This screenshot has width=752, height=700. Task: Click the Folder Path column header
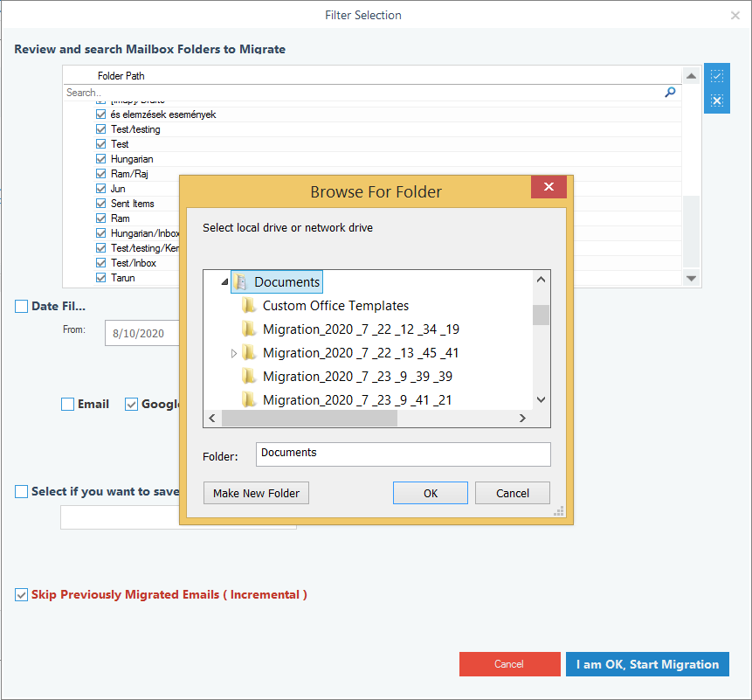click(121, 76)
